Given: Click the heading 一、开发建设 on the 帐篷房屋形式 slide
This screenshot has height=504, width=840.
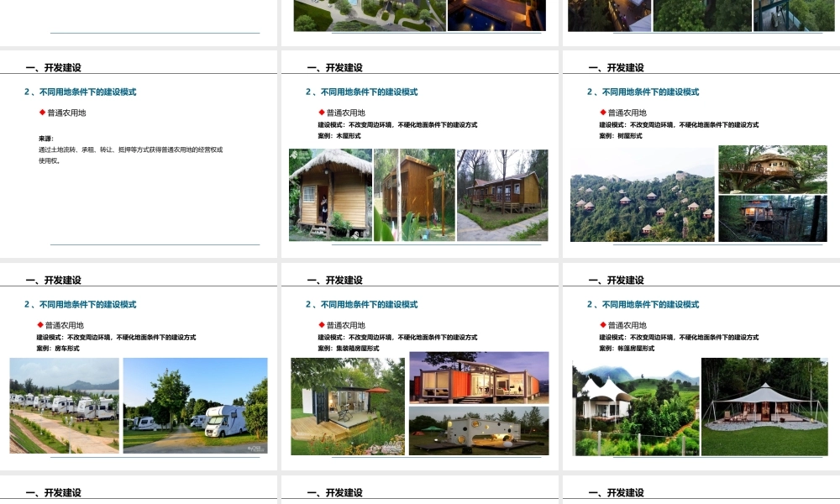Looking at the screenshot, I should click(617, 278).
